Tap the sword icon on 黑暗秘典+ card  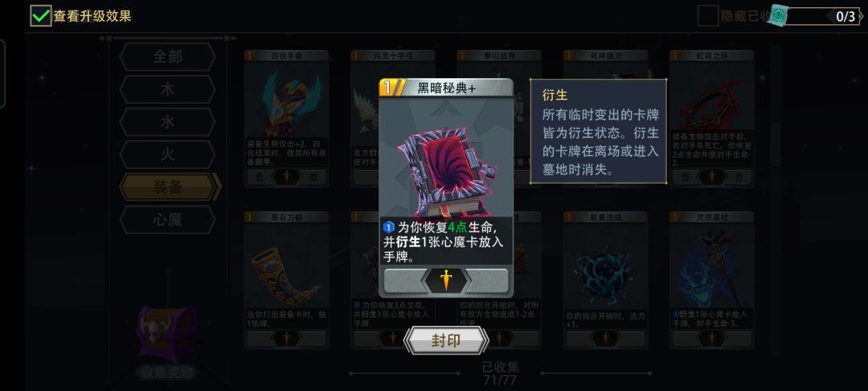pyautogui.click(x=446, y=281)
